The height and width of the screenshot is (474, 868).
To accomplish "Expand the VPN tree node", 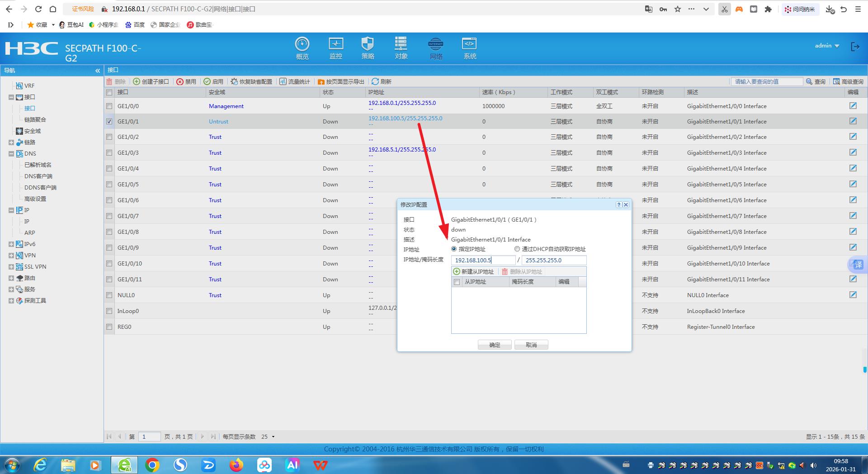I will pyautogui.click(x=11, y=256).
